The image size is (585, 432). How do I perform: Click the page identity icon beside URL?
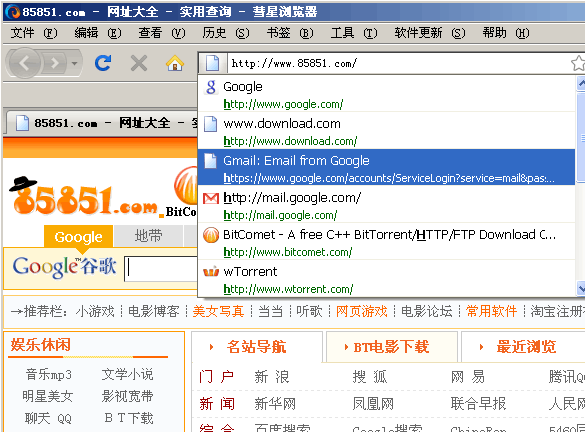click(213, 63)
